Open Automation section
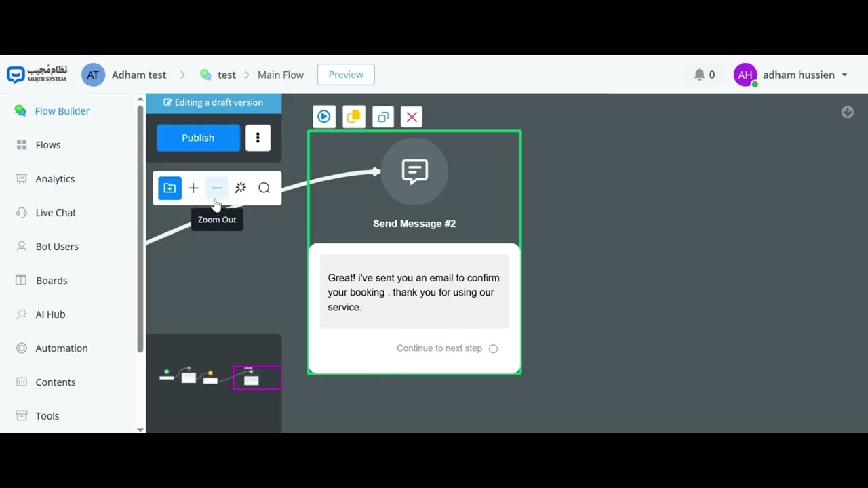868x488 pixels. click(x=62, y=348)
